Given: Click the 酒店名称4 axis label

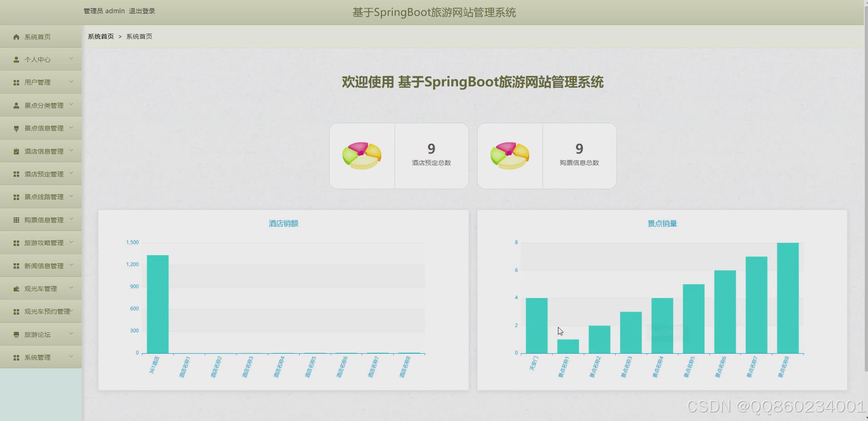Looking at the screenshot, I should 279,367.
